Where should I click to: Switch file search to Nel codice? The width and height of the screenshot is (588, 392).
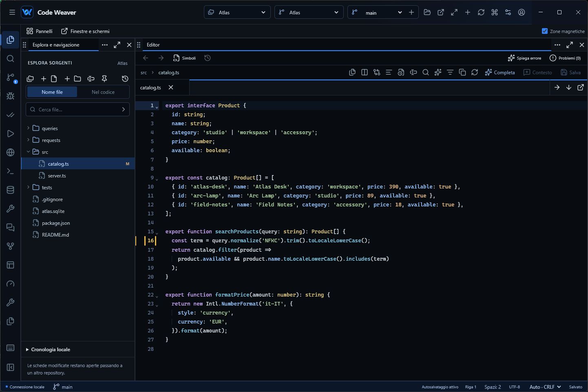[103, 92]
